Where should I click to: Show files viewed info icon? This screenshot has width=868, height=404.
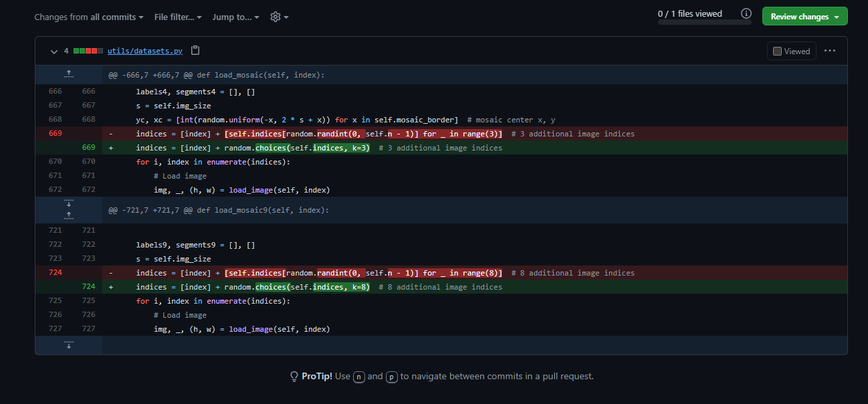(746, 13)
